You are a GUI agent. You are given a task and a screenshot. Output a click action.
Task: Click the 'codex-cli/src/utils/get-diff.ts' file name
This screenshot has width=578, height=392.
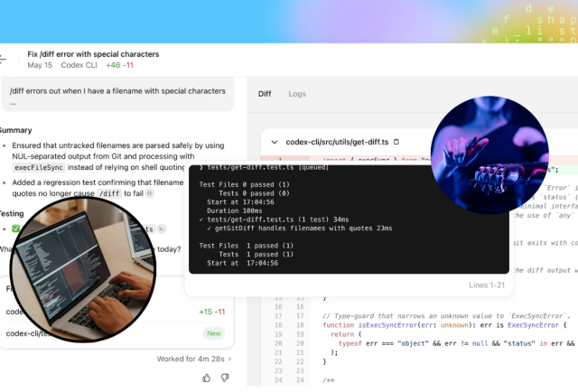click(x=337, y=142)
